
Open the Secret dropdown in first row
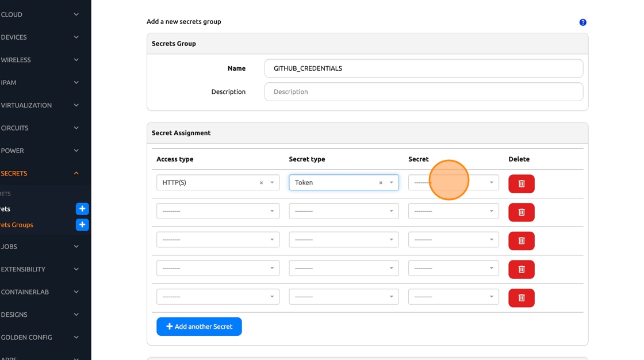[x=453, y=183]
